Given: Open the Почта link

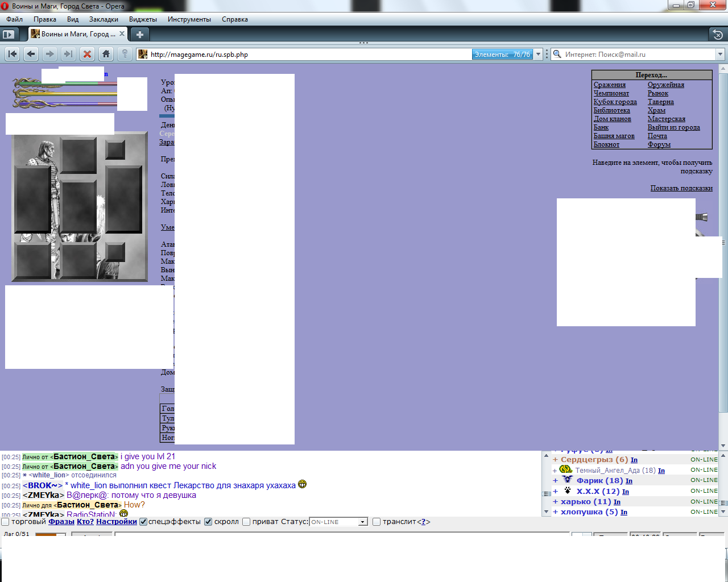Looking at the screenshot, I should 657,136.
